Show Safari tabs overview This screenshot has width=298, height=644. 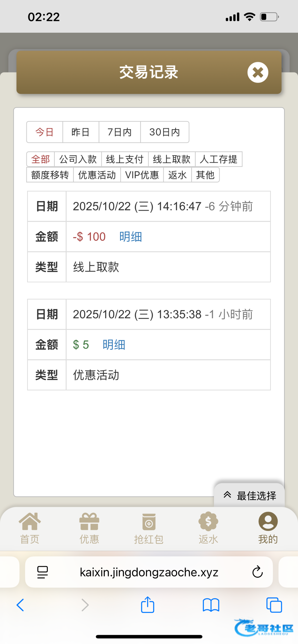click(274, 605)
